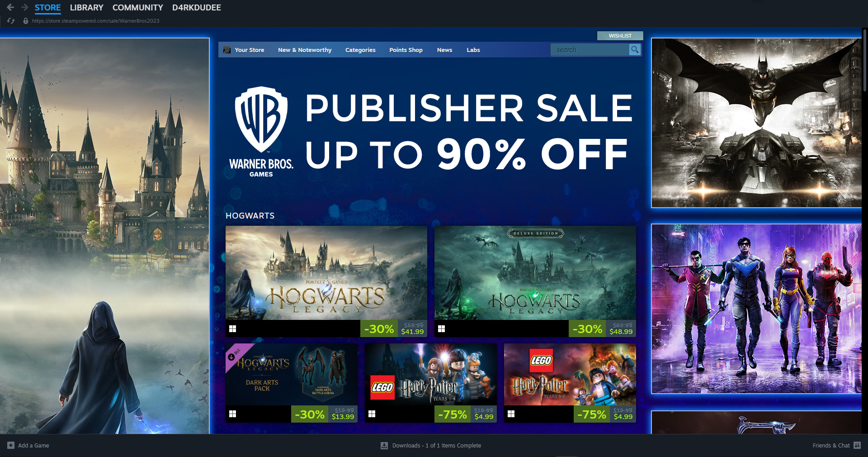
Task: Open the LIBRARY tab
Action: tap(87, 8)
